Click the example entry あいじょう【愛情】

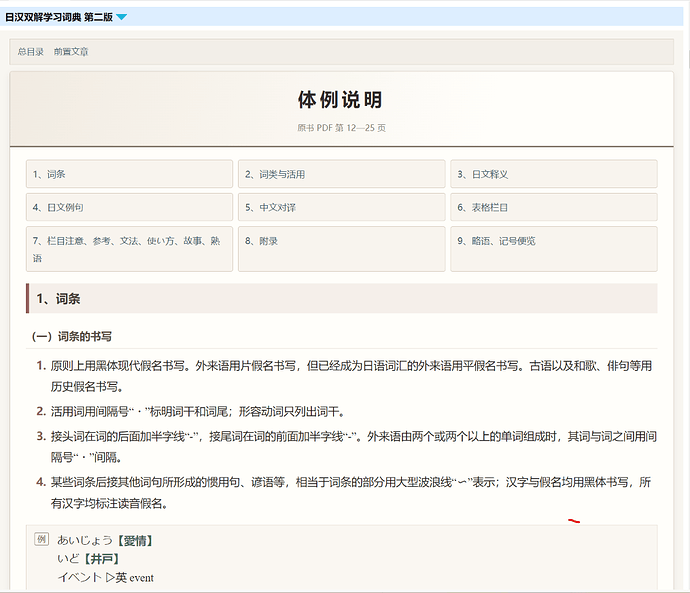click(105, 540)
